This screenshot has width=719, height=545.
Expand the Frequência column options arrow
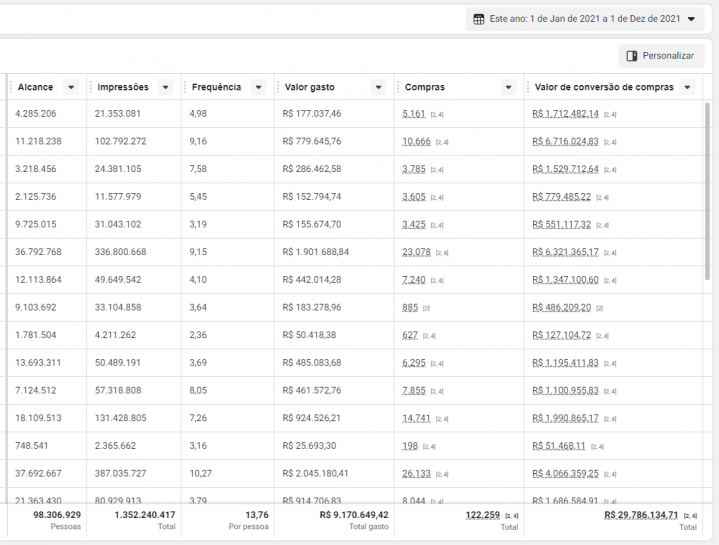(258, 88)
